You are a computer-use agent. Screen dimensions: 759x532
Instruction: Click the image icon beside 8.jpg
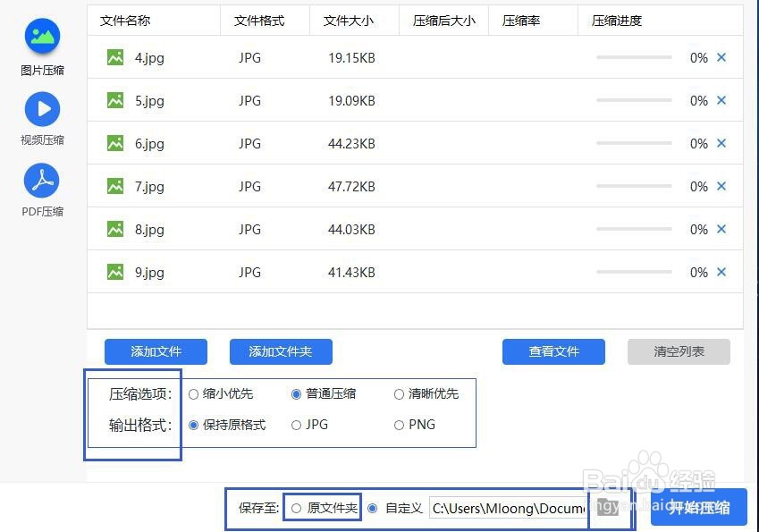pyautogui.click(x=114, y=229)
